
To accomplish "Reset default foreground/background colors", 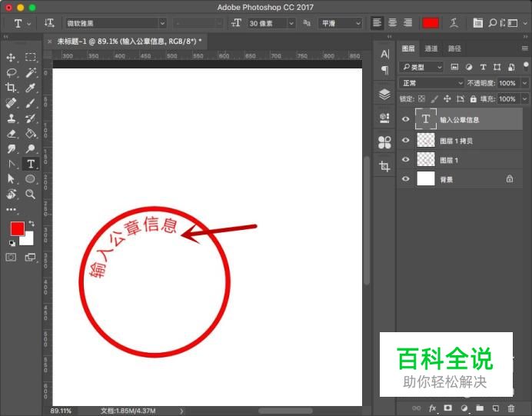I will click(12, 243).
